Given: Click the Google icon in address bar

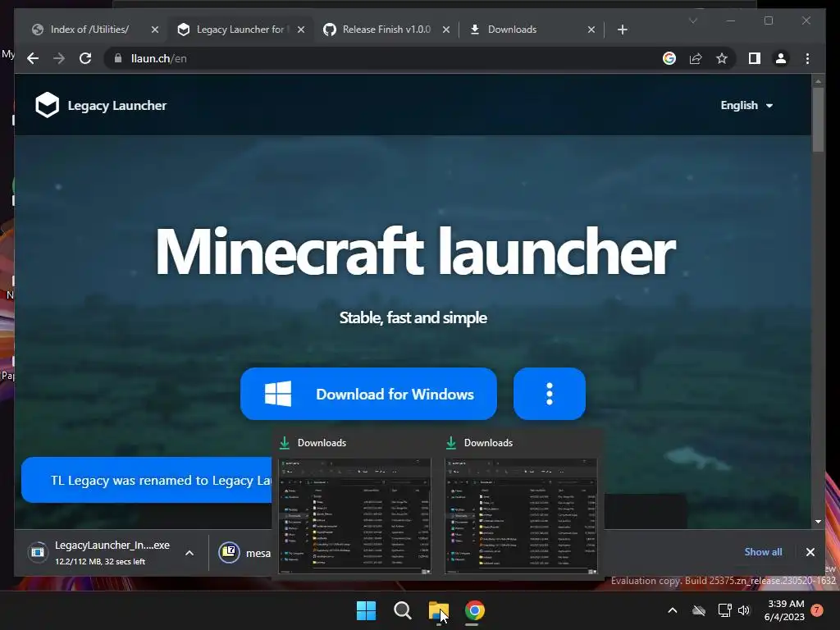Looking at the screenshot, I should tap(669, 58).
